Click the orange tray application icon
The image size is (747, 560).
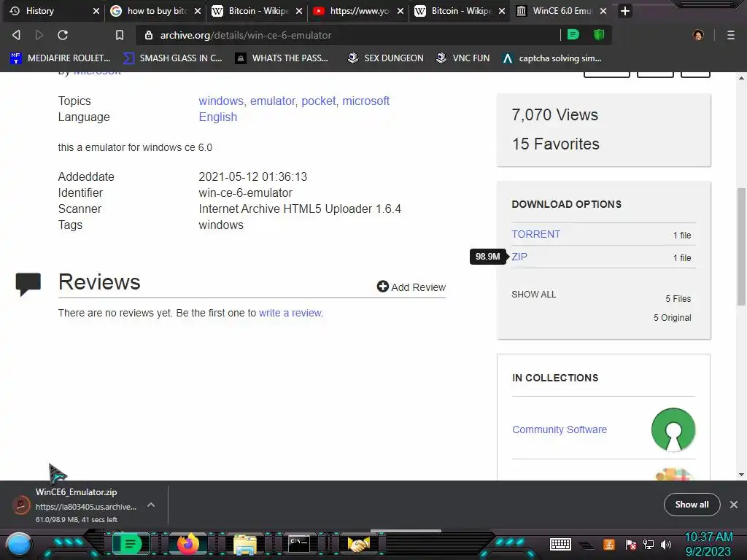point(609,544)
